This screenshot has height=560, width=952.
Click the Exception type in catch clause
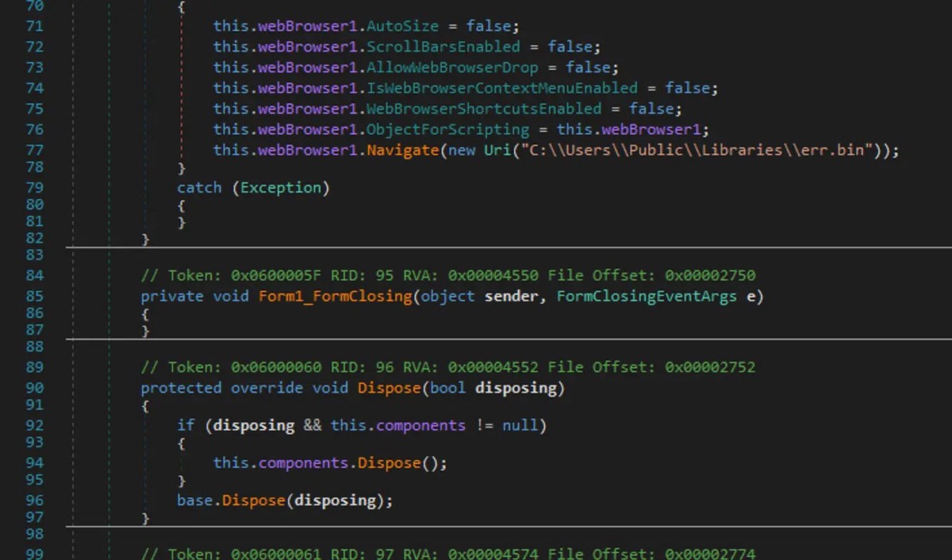284,188
